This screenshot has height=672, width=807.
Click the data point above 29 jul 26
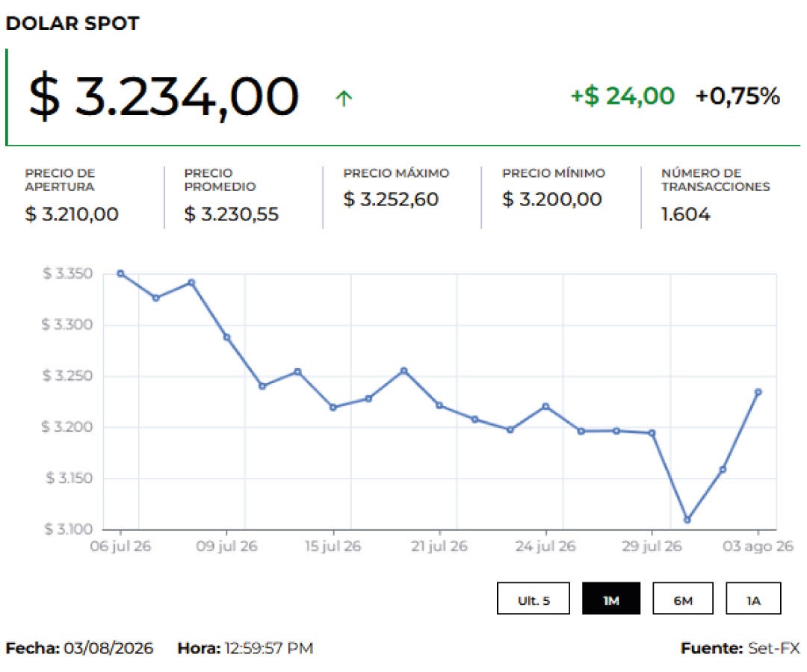(x=652, y=433)
